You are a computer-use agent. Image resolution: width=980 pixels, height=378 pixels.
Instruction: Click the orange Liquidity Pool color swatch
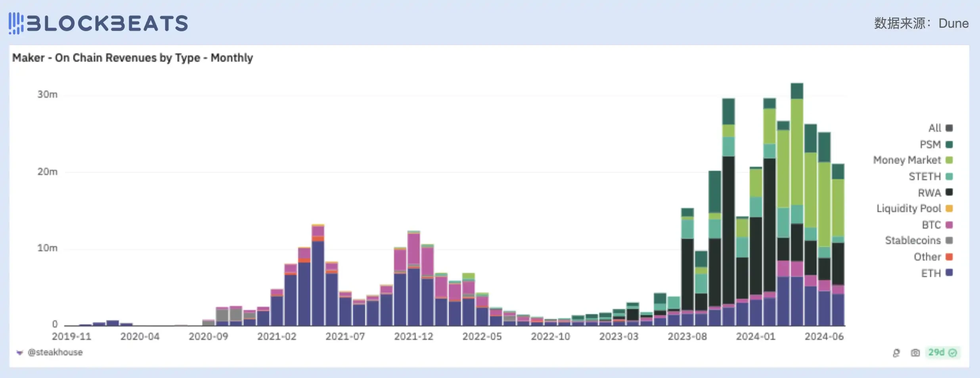pos(949,208)
